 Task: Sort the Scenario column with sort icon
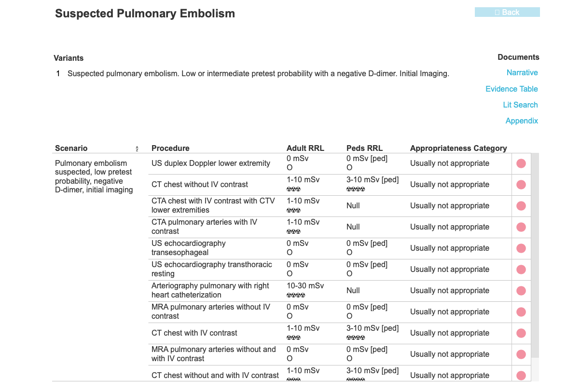tap(137, 149)
